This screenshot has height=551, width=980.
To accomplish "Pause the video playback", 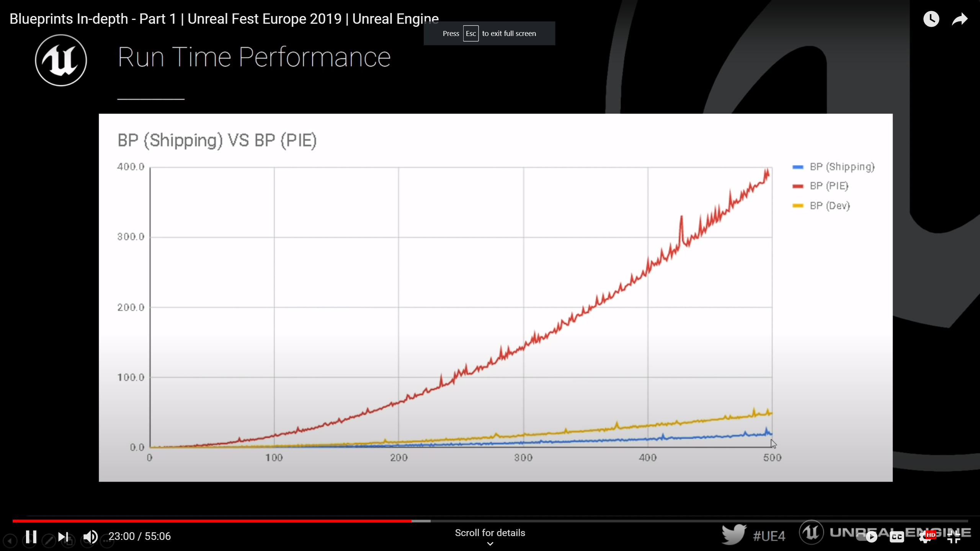I will pos(31,536).
